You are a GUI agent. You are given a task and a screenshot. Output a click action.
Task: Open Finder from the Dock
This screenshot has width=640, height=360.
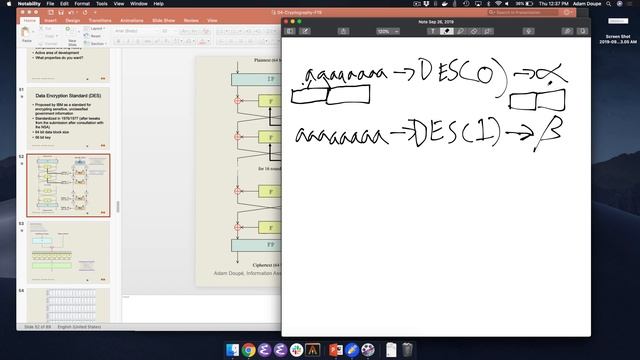click(233, 350)
